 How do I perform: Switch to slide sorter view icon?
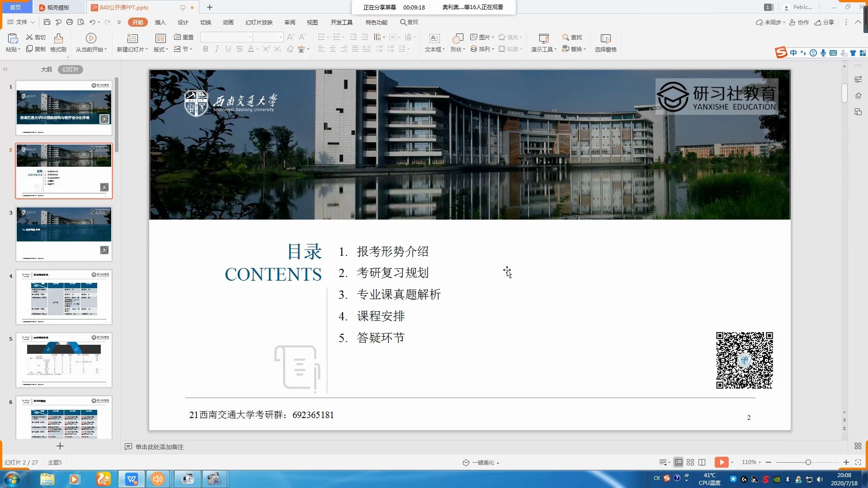coord(690,462)
